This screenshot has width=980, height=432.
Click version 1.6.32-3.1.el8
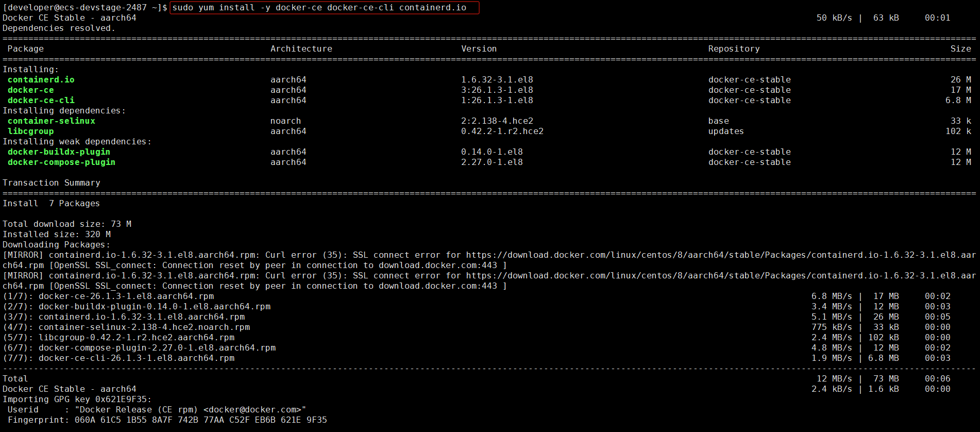[x=497, y=80]
